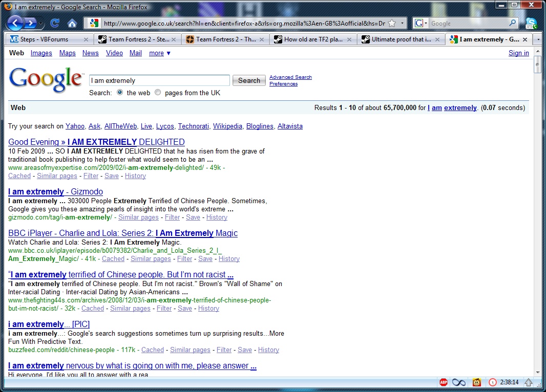Bookmark this page with the star icon
Image resolution: width=546 pixels, height=392 pixels.
click(x=392, y=24)
